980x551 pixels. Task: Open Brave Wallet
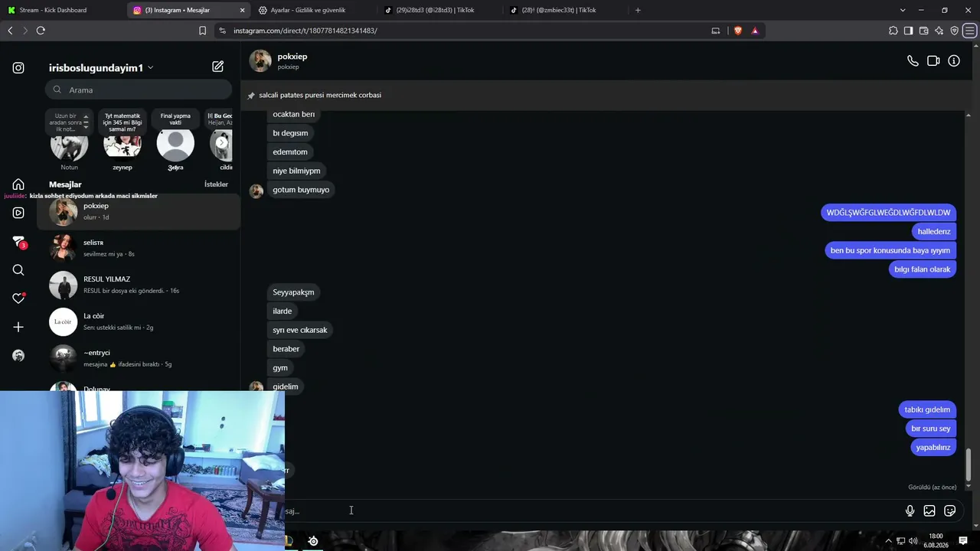click(x=923, y=31)
